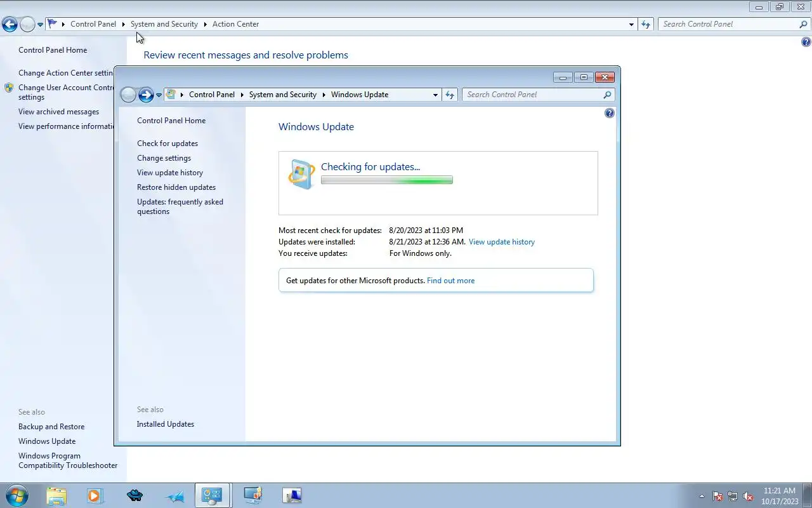The image size is (812, 508).
Task: Click Control Panel in Action Center path
Action: [93, 24]
